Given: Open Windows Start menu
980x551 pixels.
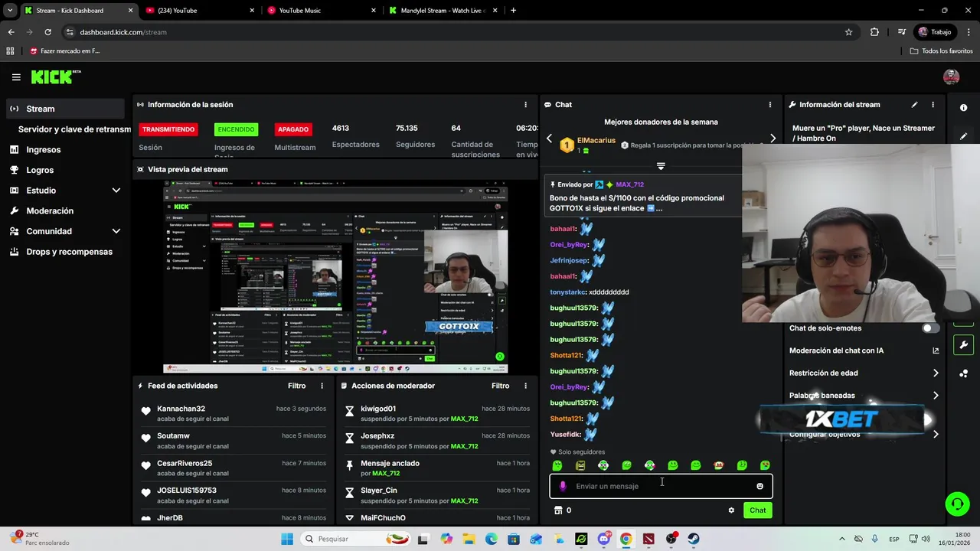Looking at the screenshot, I should point(287,539).
